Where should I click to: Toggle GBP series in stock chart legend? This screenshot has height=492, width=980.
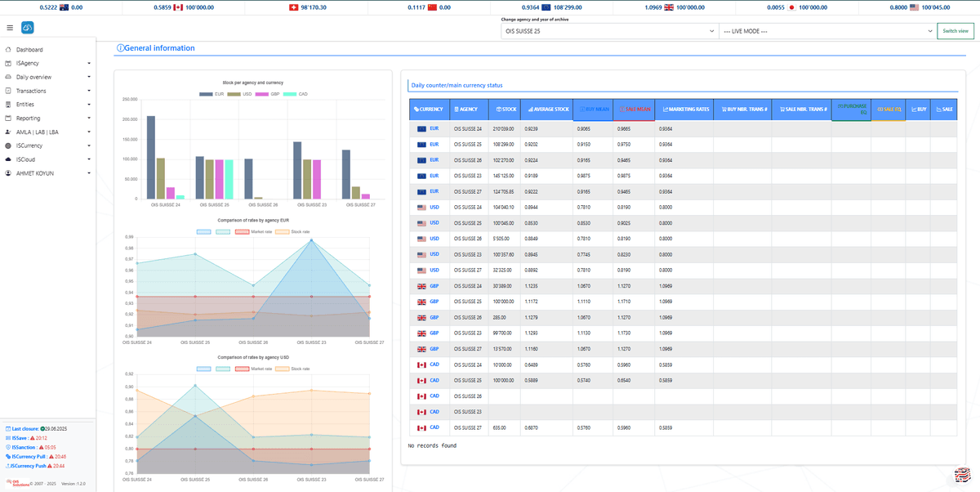tap(267, 94)
